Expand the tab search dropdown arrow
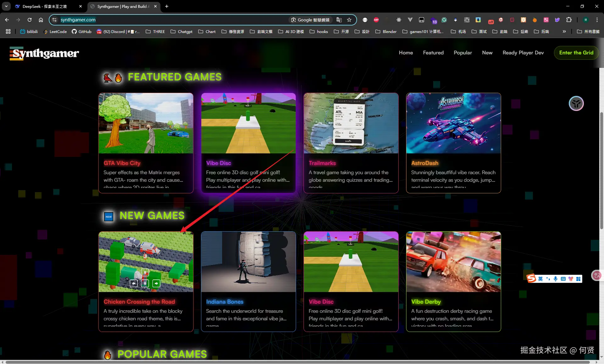The width and height of the screenshot is (604, 364). (6, 6)
